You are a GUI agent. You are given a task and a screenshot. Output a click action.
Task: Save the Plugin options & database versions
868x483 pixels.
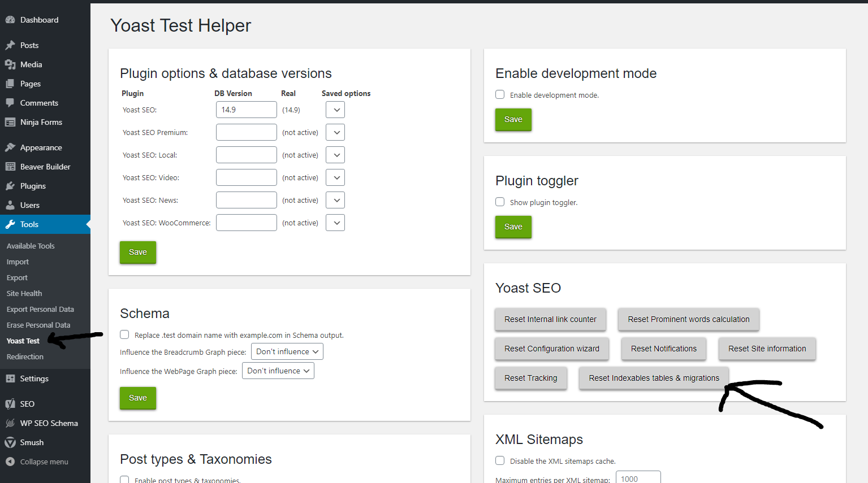(138, 252)
